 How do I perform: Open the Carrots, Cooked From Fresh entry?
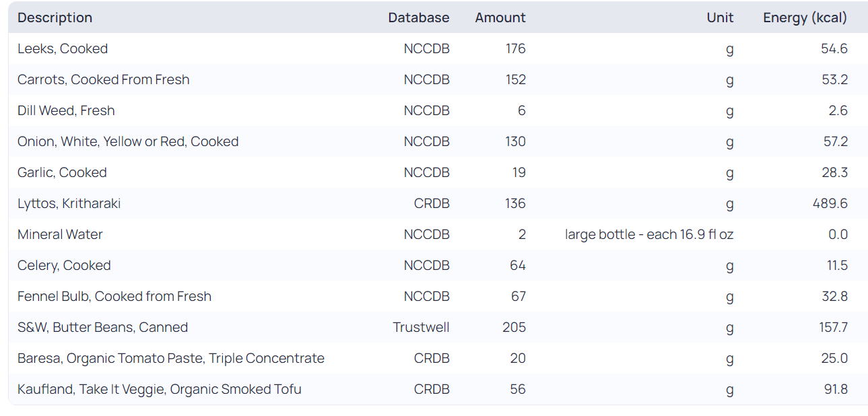click(103, 79)
